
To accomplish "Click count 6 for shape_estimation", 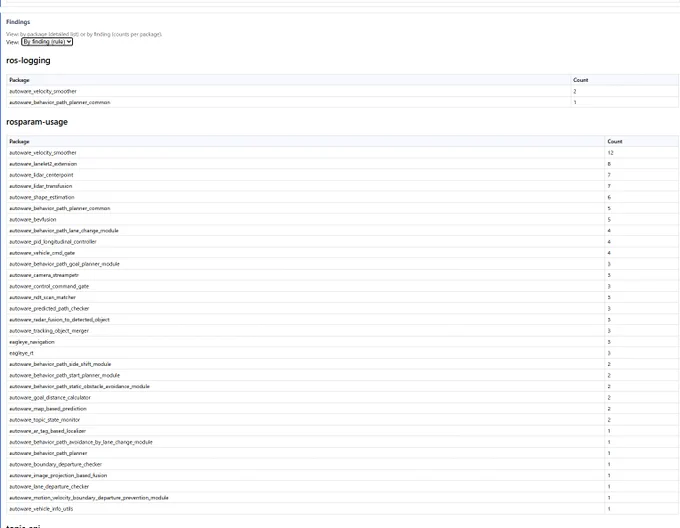I will (609, 197).
